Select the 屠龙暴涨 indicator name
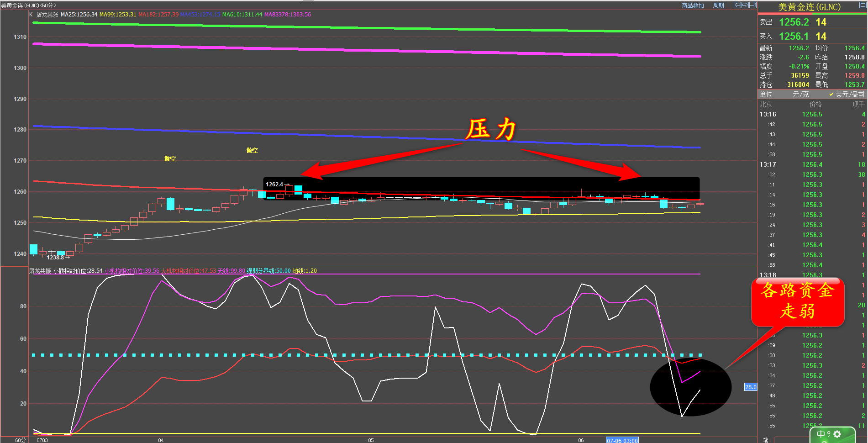Viewport: 868px width, 443px height. pos(47,15)
